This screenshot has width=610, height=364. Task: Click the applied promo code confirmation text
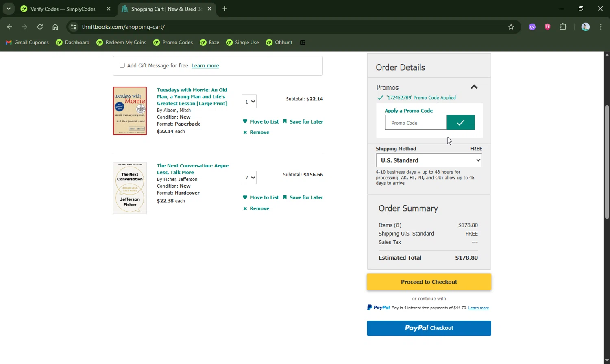421,97
